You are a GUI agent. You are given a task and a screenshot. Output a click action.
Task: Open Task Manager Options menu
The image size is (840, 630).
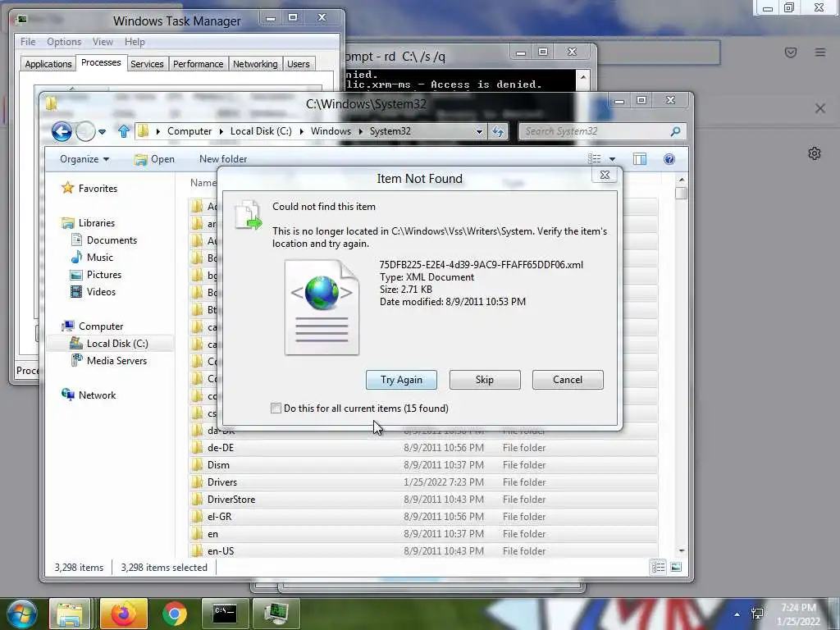(x=64, y=42)
